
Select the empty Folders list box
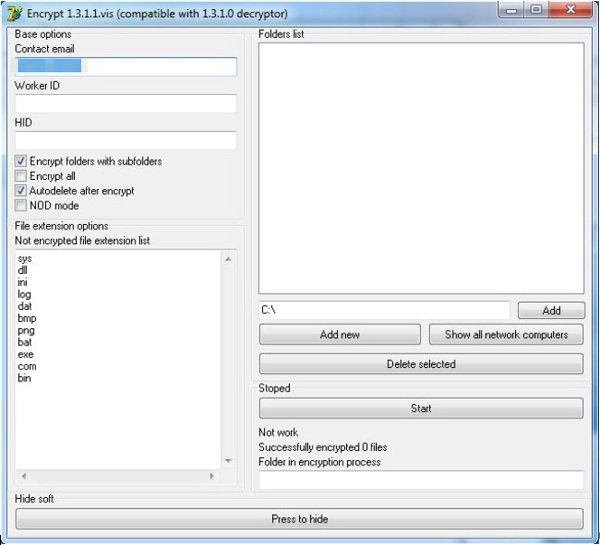pyautogui.click(x=420, y=167)
